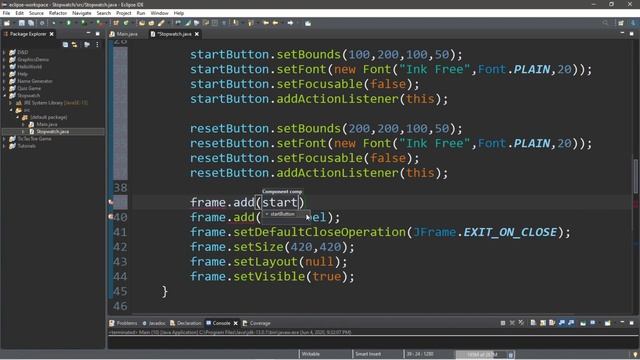The width and height of the screenshot is (640, 360).
Task: Expand the DND project
Action: pyautogui.click(x=4, y=52)
